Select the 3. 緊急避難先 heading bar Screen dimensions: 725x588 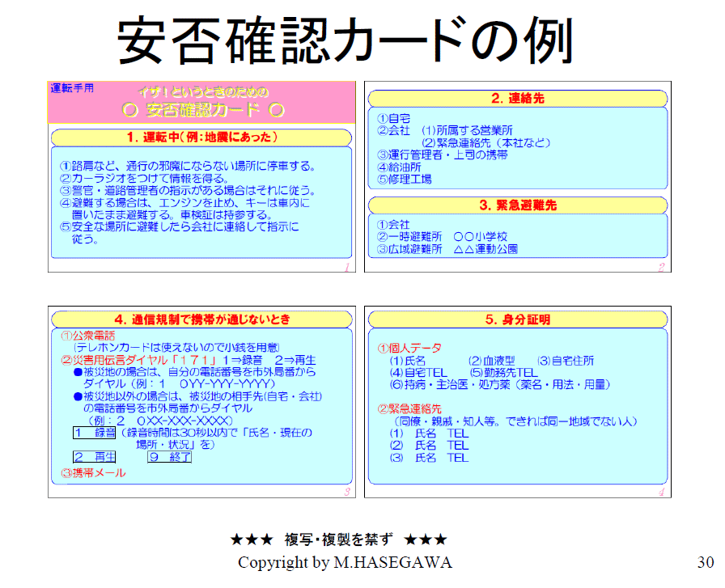[x=517, y=205]
